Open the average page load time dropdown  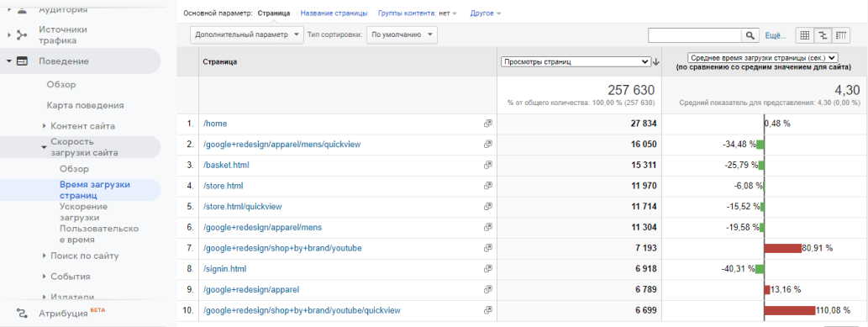click(763, 57)
